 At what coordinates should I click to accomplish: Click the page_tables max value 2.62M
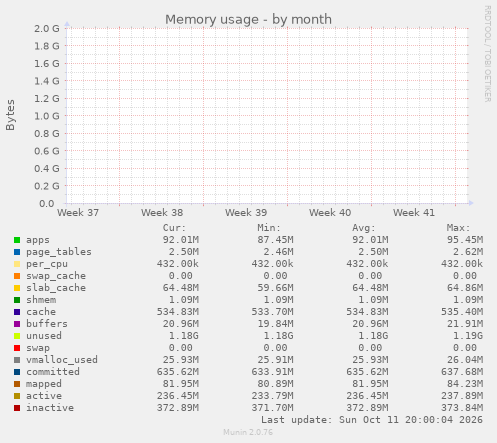[468, 252]
